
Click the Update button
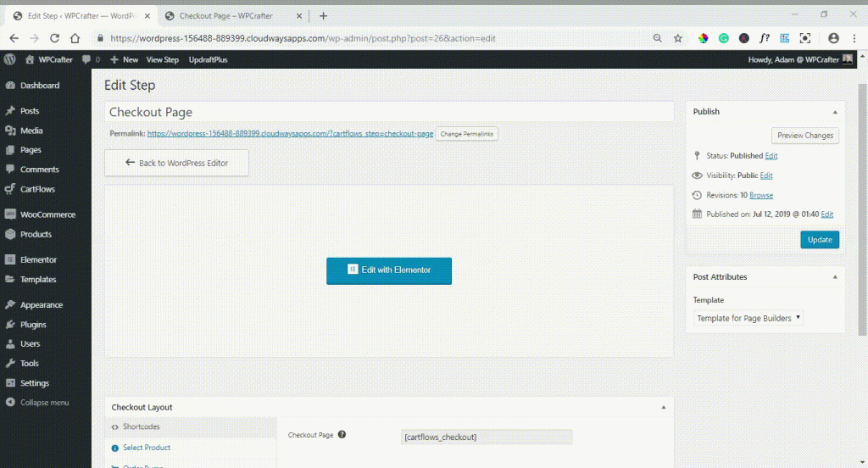820,239
